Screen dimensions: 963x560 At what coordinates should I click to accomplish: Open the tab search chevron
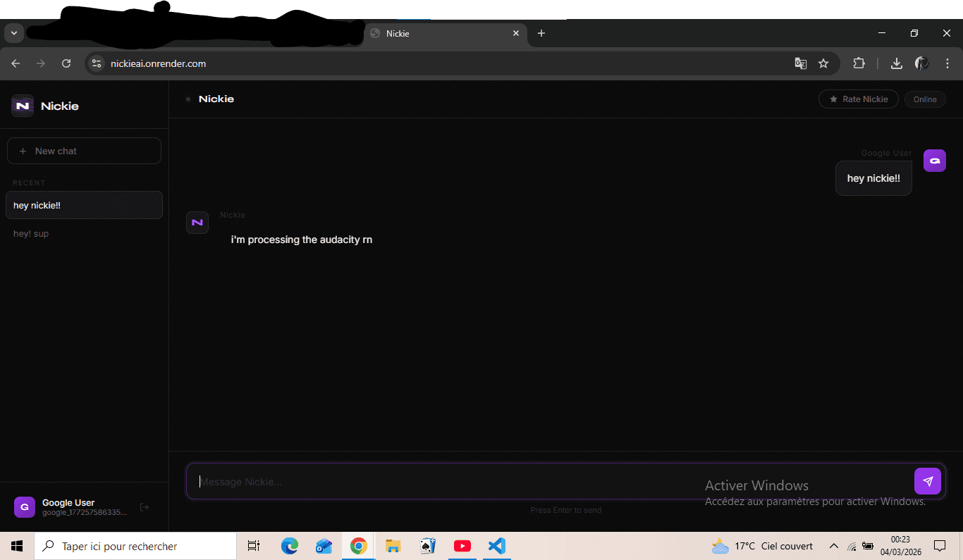pyautogui.click(x=13, y=32)
